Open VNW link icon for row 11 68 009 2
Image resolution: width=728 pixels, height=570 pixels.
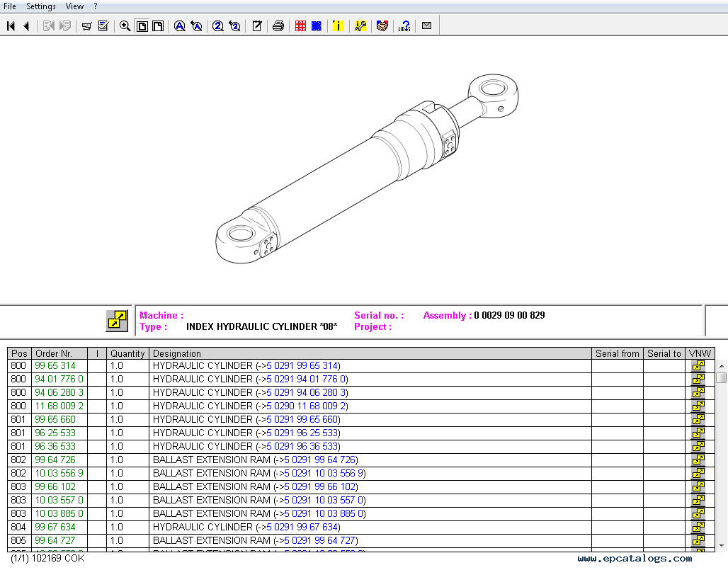click(x=699, y=406)
